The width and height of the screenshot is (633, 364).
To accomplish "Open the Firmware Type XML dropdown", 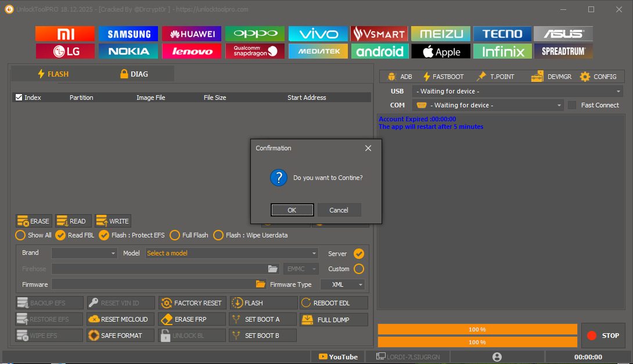I will 342,284.
